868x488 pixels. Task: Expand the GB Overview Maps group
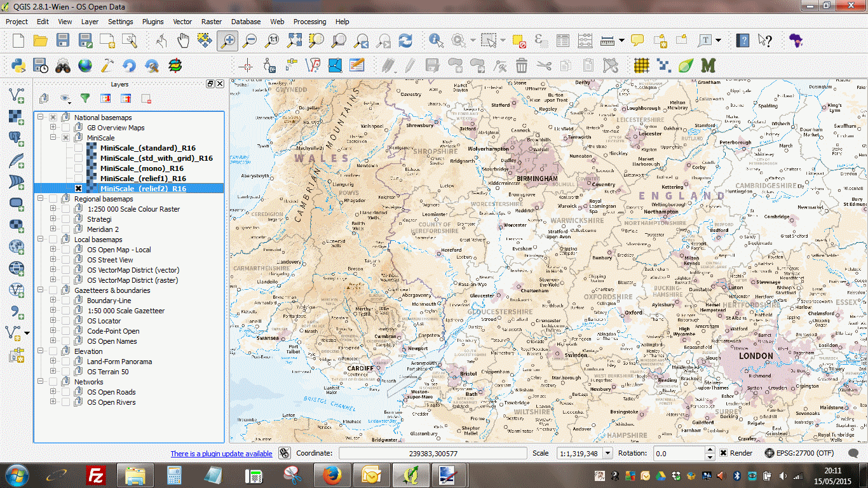point(53,128)
